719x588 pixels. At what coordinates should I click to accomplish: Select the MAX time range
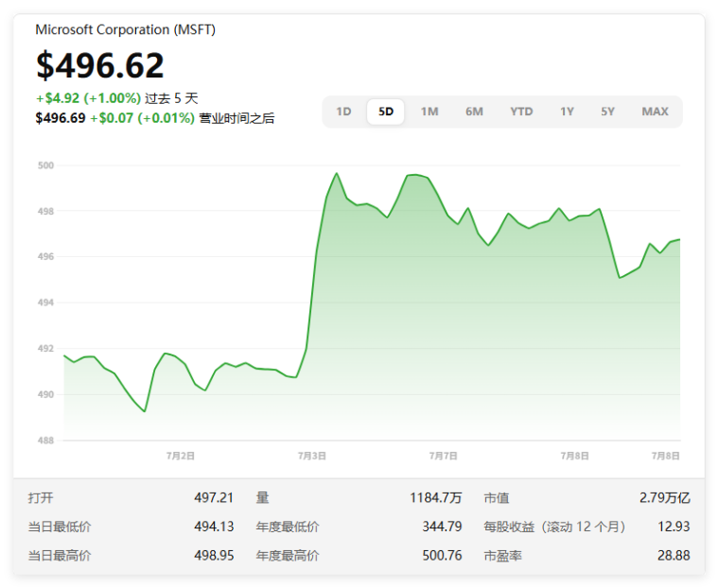coord(655,112)
